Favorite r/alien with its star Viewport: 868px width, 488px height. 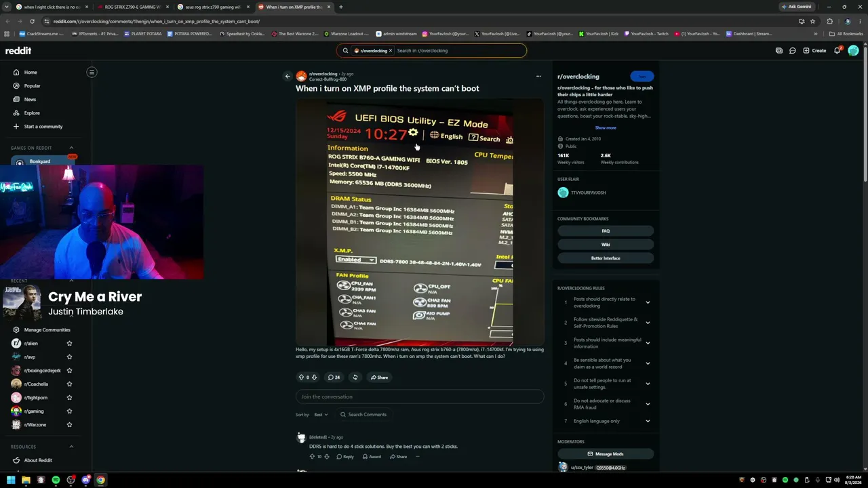tap(69, 344)
